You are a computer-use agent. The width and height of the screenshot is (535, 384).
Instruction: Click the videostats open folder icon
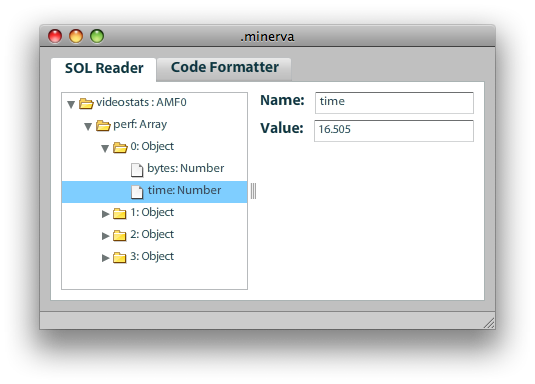86,103
